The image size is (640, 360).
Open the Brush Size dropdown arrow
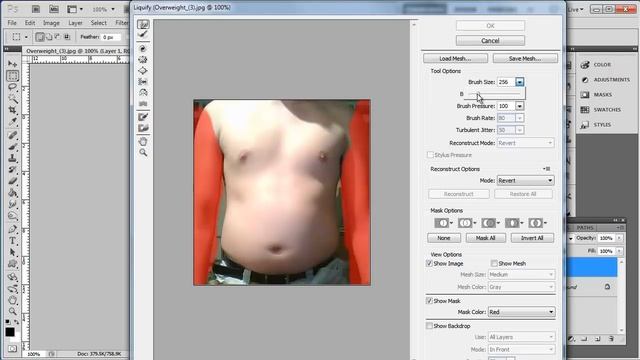(x=520, y=82)
